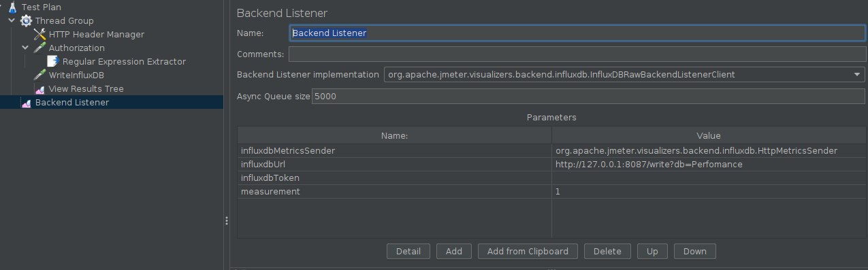868x270 pixels.
Task: Click the Add button
Action: (454, 251)
